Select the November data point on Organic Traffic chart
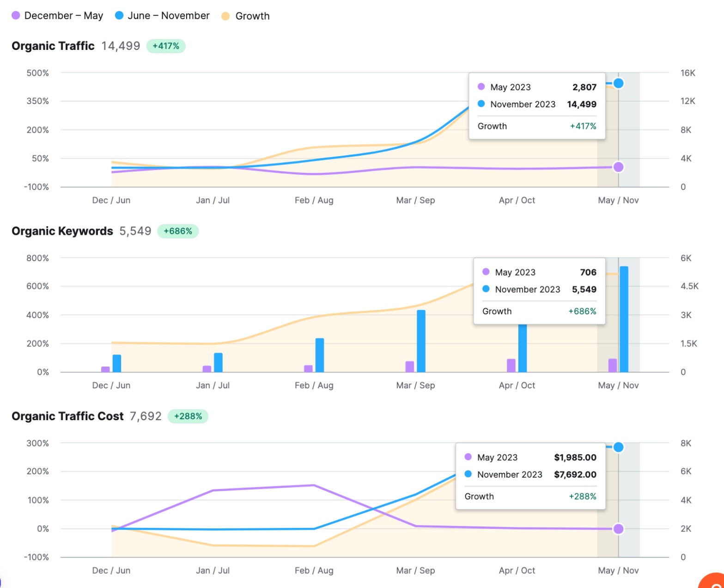 pos(619,83)
